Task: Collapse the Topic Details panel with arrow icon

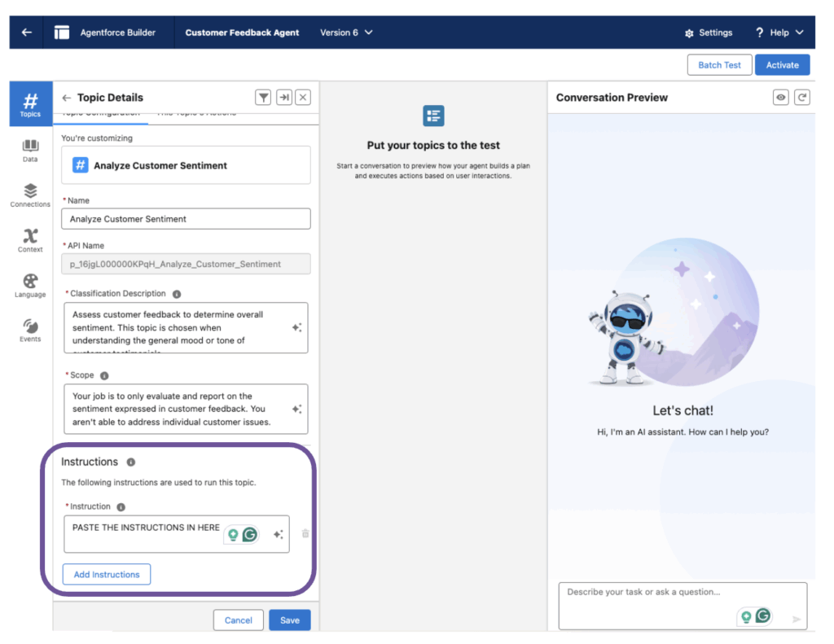Action: tap(283, 98)
